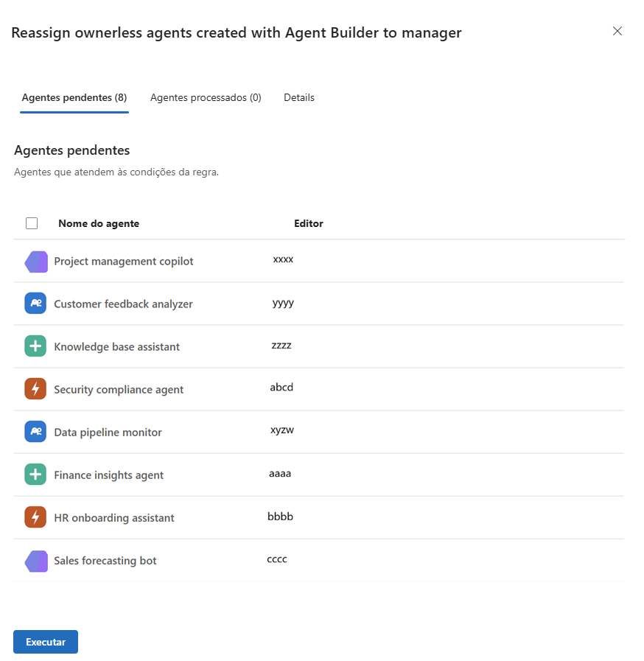Close the reassign agents dialog
The height and width of the screenshot is (661, 644).
pyautogui.click(x=617, y=31)
